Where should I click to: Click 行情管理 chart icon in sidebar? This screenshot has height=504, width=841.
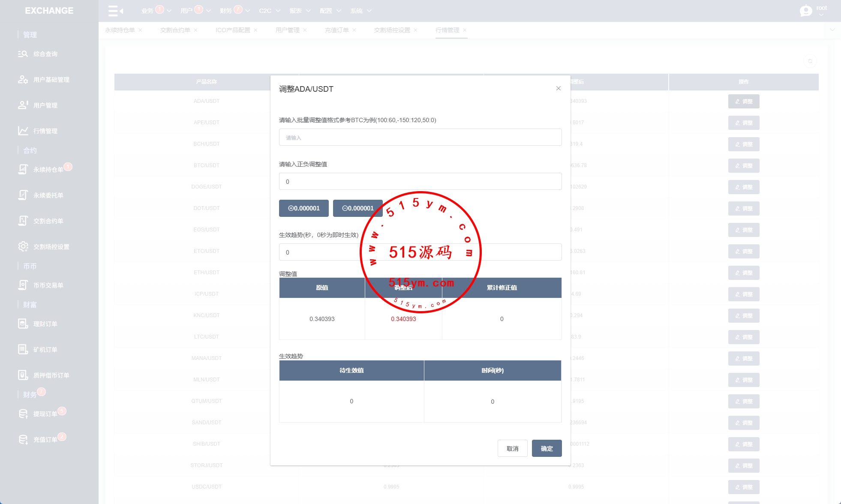[23, 131]
